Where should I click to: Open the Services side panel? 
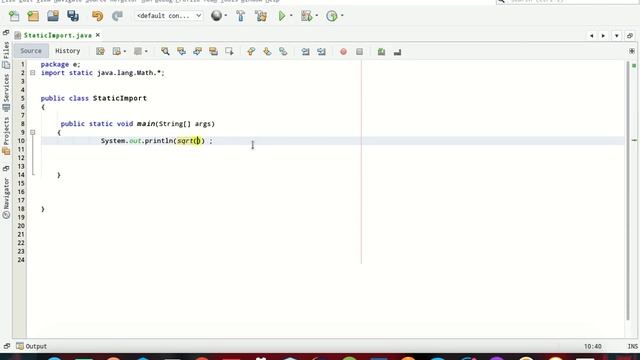pos(6,93)
